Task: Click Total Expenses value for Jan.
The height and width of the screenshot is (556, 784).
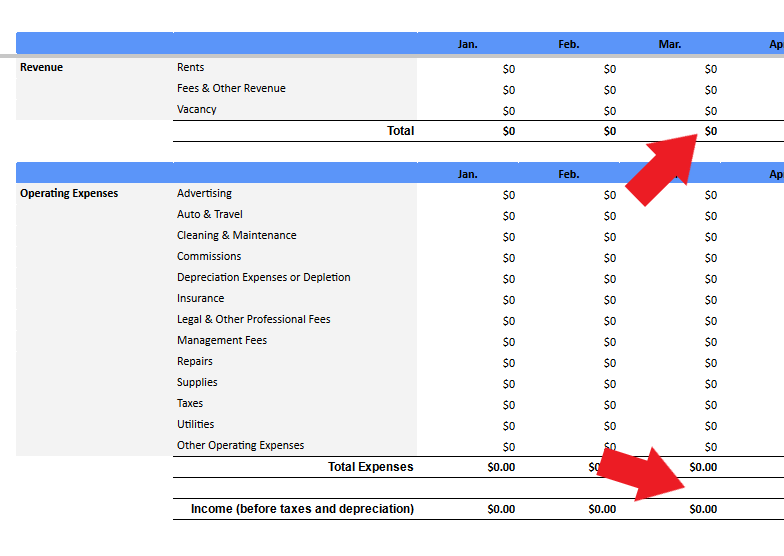Action: (501, 468)
